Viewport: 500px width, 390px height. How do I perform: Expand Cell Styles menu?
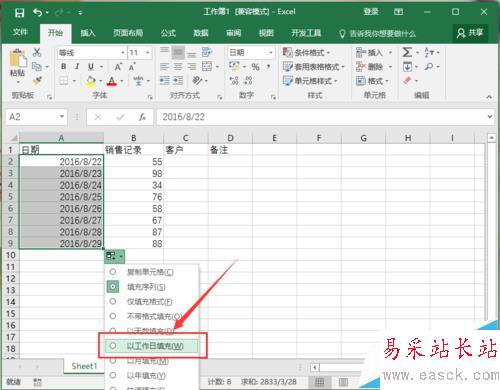click(310, 81)
